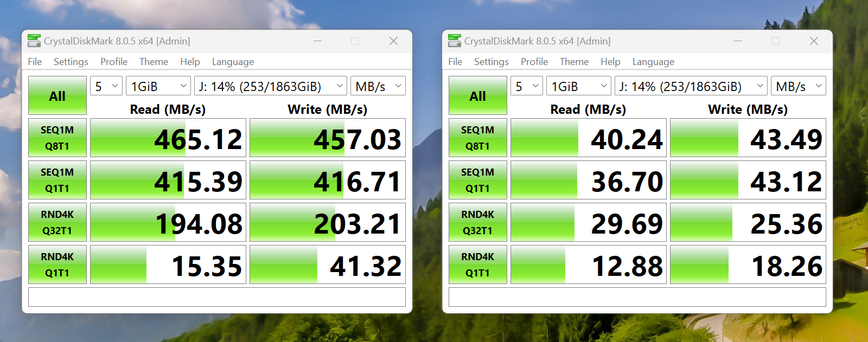Image resolution: width=868 pixels, height=342 pixels.
Task: Click CrystalDiskMark app icon in left window
Action: (34, 41)
